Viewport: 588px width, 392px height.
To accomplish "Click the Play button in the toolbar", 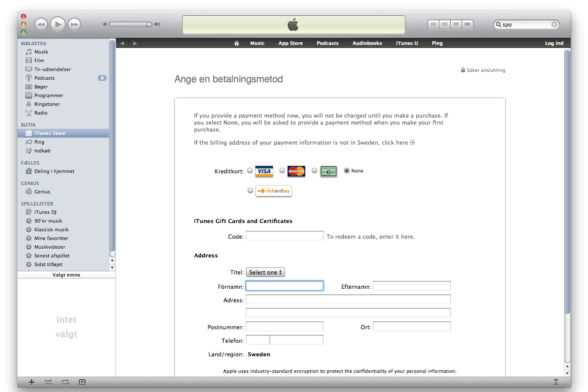I will coord(58,24).
